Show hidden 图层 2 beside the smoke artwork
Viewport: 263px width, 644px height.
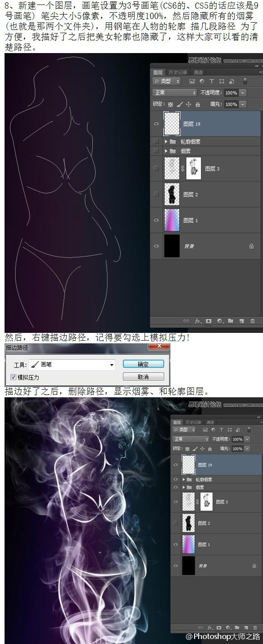coord(176,523)
